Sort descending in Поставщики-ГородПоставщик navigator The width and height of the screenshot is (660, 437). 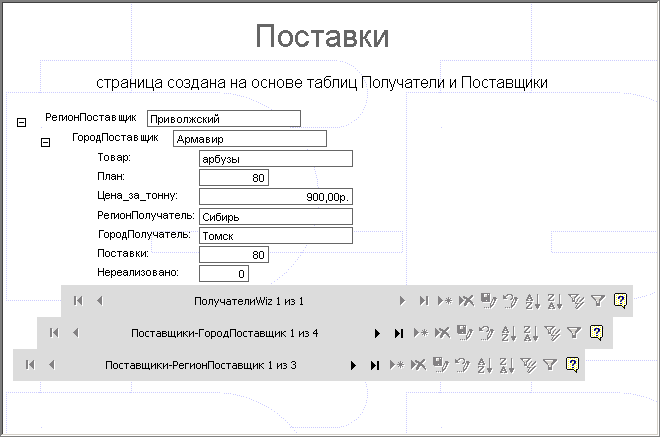click(530, 333)
